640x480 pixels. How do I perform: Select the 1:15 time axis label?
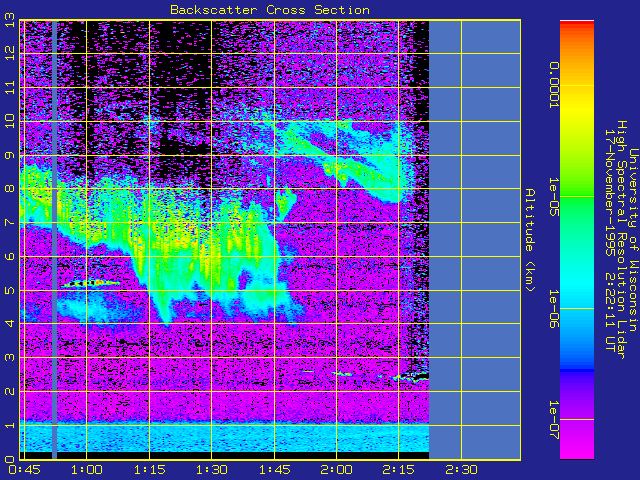click(149, 470)
